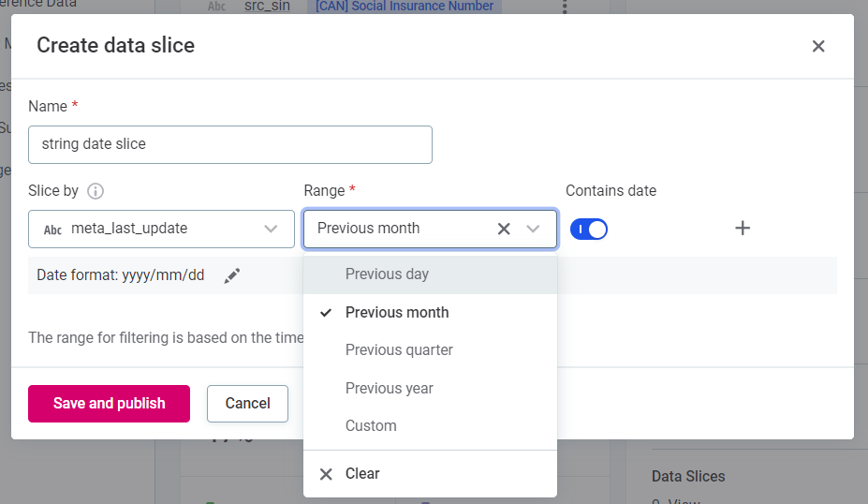The image size is (868, 504).
Task: Open the three-dot menu above the dialog
Action: click(x=565, y=7)
